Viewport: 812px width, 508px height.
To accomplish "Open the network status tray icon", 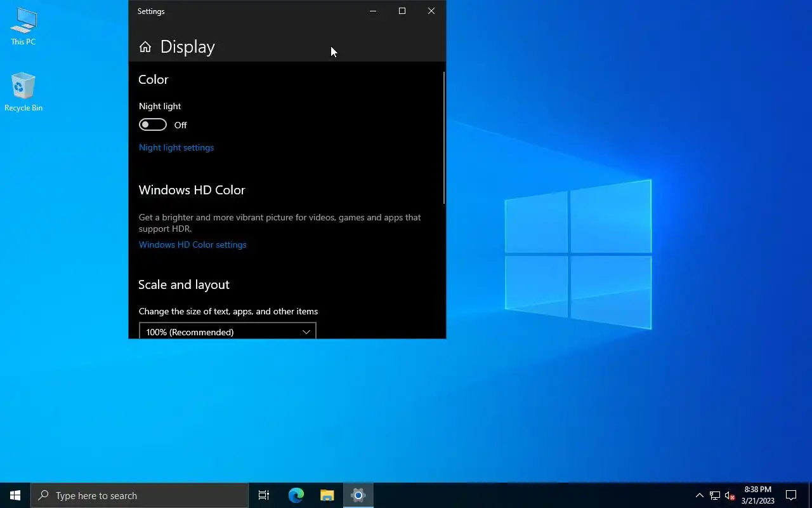I will click(x=715, y=495).
